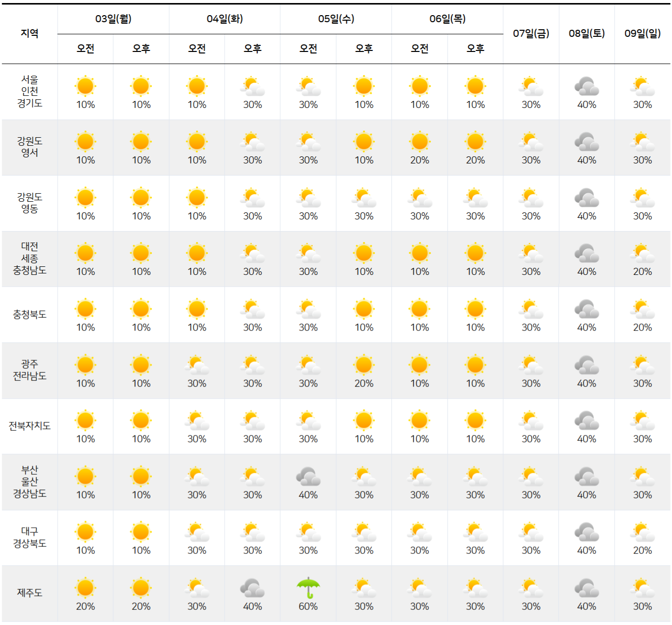
Task: Click the cloudy icon for 서울 인천 경기도 08일(토)
Action: pyautogui.click(x=587, y=86)
